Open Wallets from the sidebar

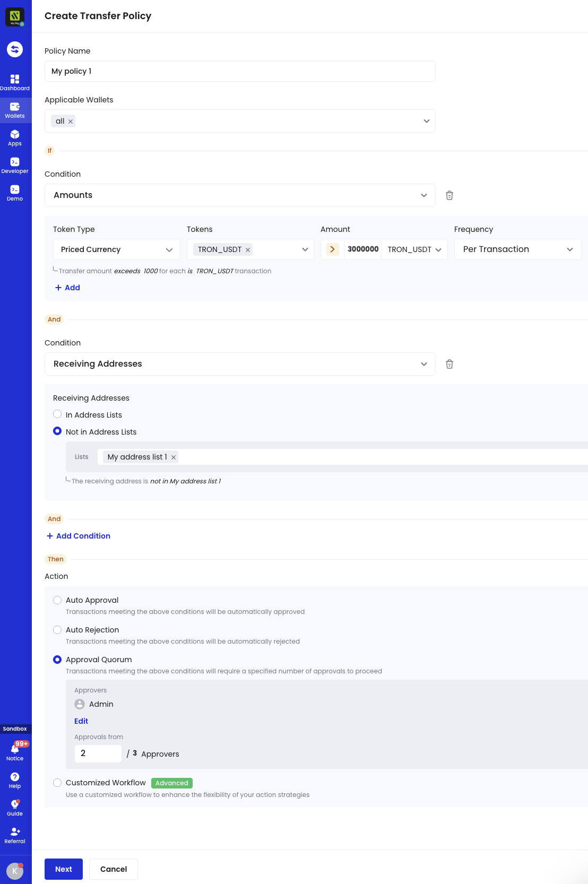click(15, 110)
